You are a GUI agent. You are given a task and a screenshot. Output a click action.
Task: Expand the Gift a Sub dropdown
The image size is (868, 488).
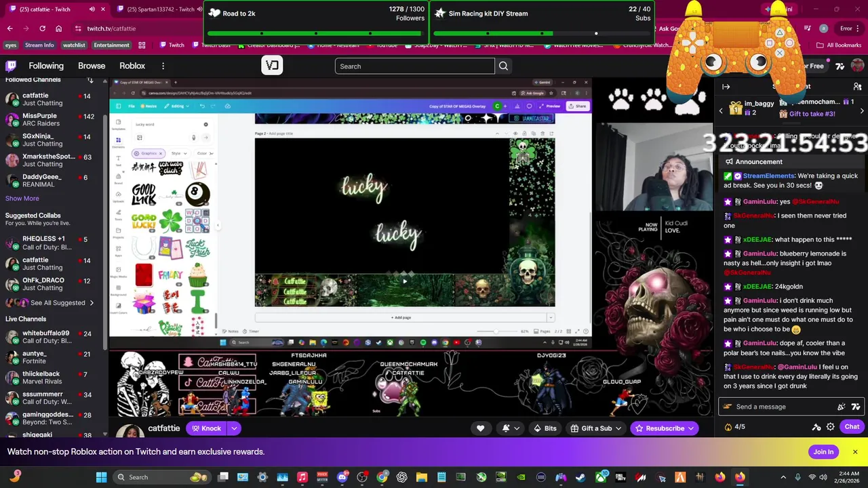pos(618,428)
